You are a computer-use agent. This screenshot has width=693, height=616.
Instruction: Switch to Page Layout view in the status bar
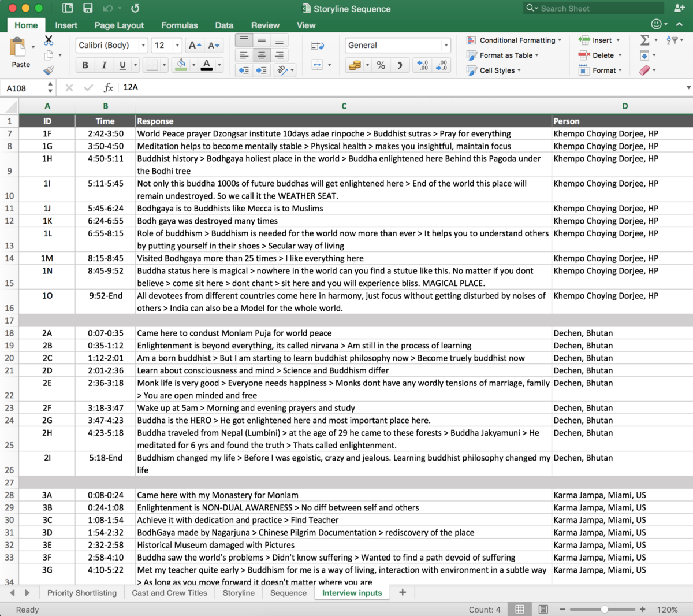tap(543, 609)
